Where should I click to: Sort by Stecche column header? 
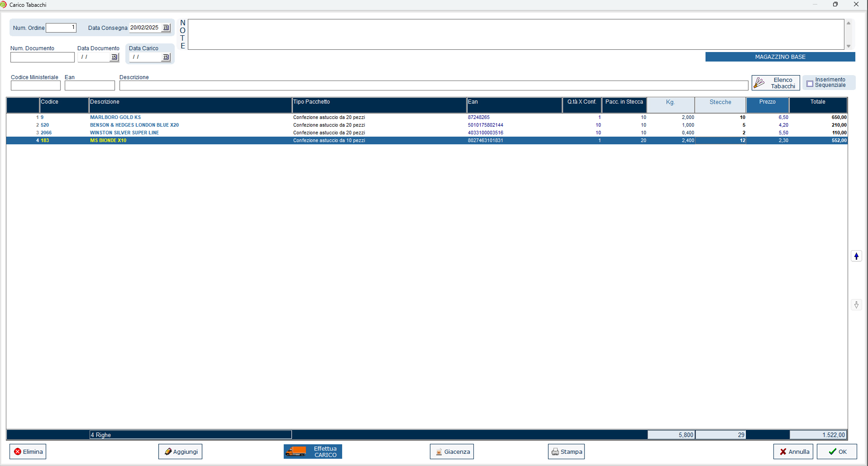720,102
